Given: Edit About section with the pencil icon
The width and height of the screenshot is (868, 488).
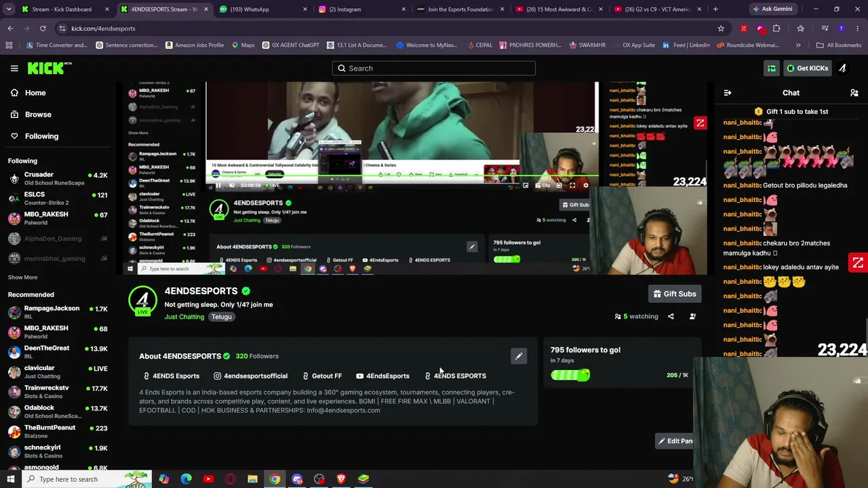Looking at the screenshot, I should [519, 357].
